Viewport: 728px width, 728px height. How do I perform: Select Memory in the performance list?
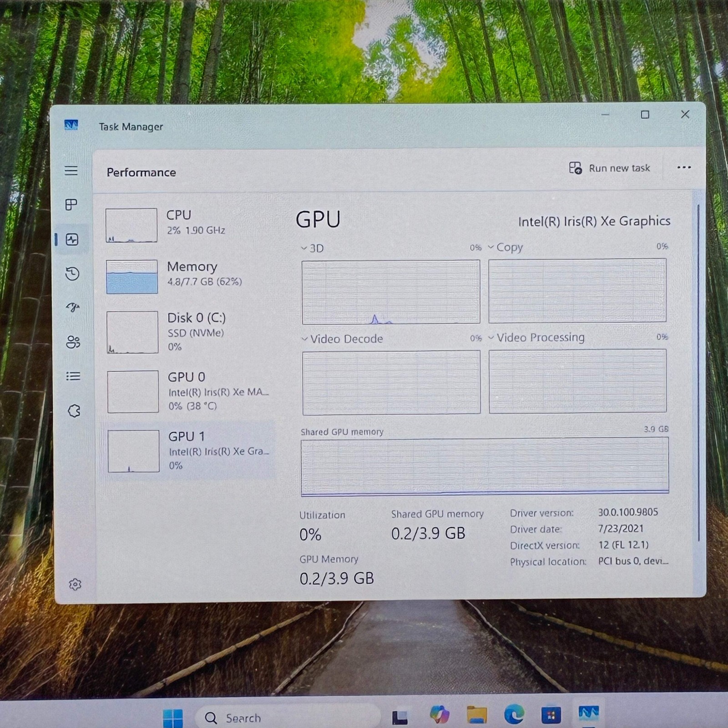pyautogui.click(x=187, y=276)
